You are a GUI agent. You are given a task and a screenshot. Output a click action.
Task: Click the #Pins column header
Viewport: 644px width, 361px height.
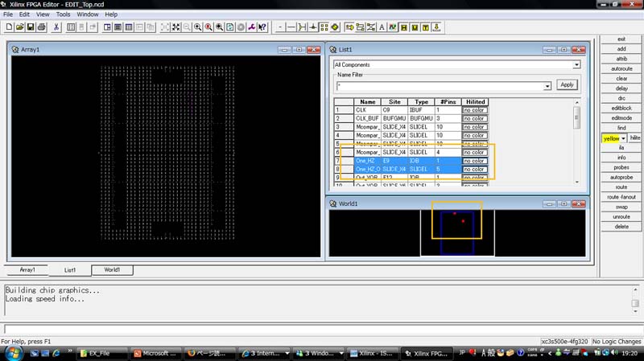pyautogui.click(x=448, y=102)
